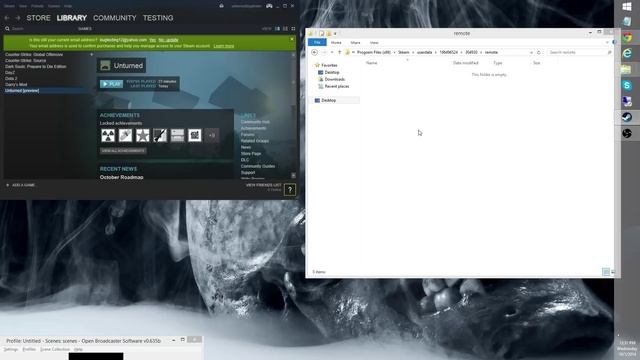
Task: Open Internet Explorer from the taskbar
Action: point(627,53)
